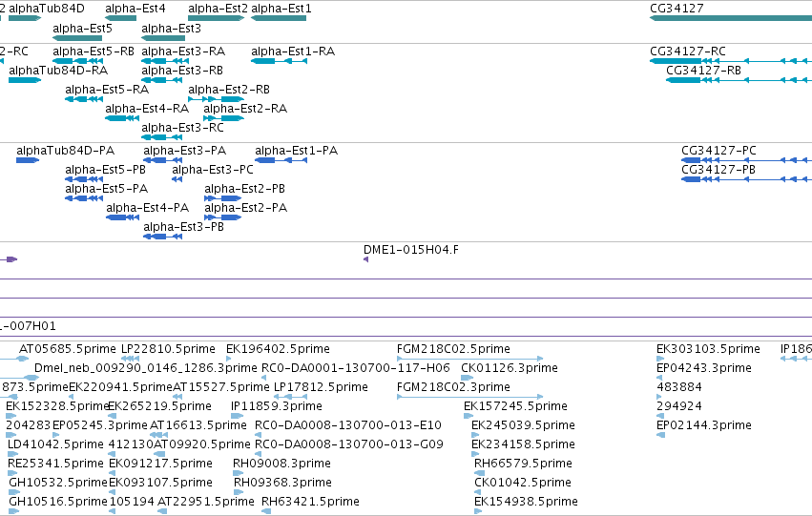Select transcript alpha-Est3-RC
Image resolution: width=812 pixels, height=516 pixels.
click(162, 137)
